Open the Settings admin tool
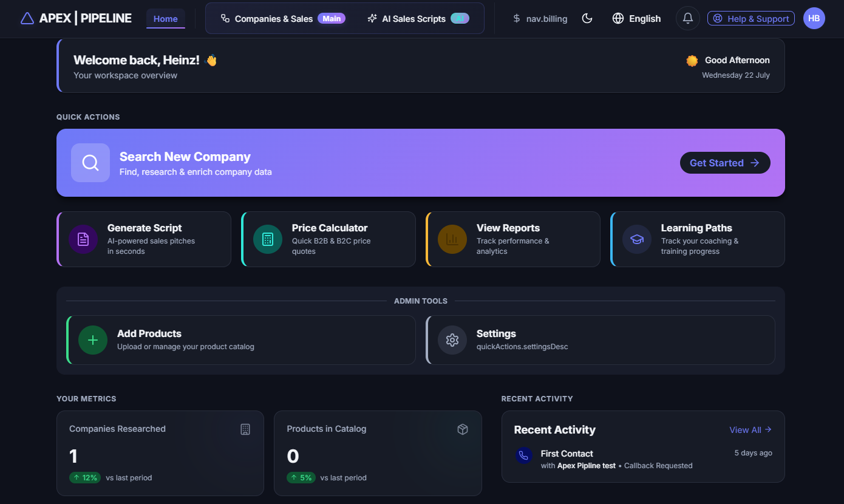This screenshot has width=844, height=504. click(x=601, y=340)
